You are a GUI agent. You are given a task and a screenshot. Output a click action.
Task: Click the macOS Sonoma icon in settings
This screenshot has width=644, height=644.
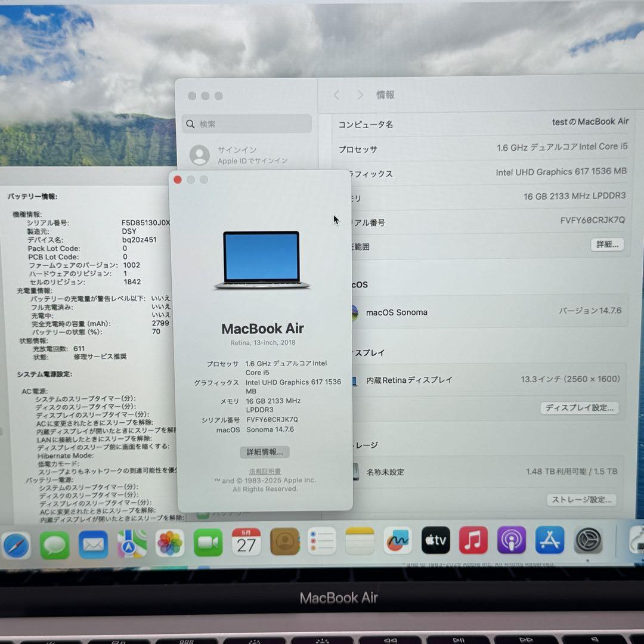pos(354,312)
